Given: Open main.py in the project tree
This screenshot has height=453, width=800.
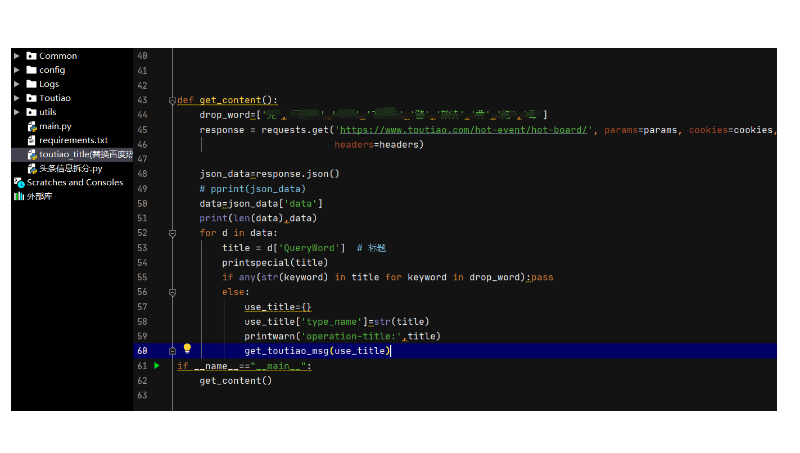Looking at the screenshot, I should [x=56, y=126].
